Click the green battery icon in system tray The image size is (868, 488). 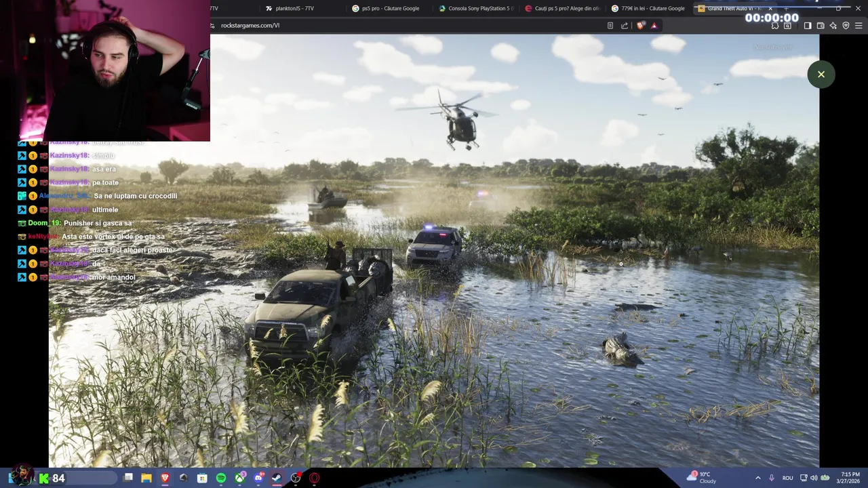(x=825, y=478)
